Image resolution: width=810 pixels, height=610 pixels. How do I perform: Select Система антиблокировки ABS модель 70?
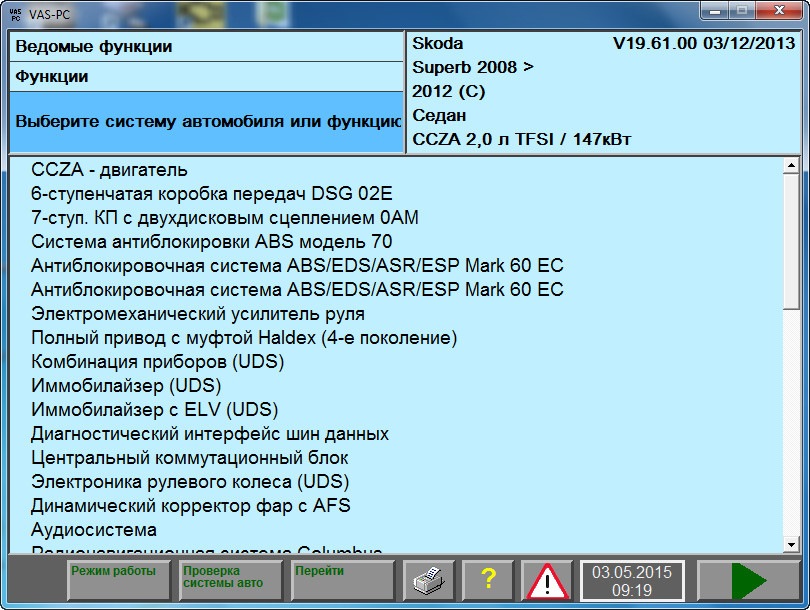point(211,242)
